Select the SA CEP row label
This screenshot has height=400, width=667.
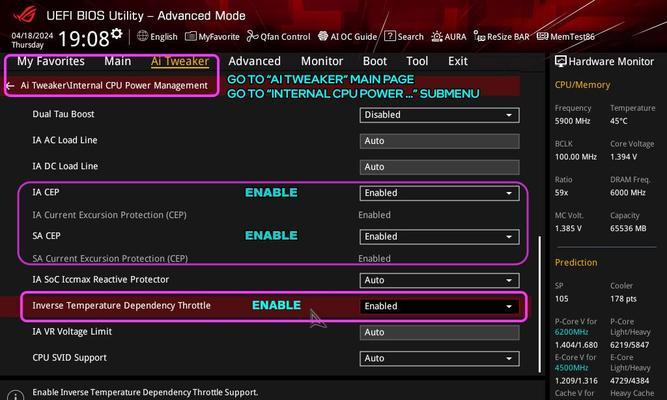pyautogui.click(x=46, y=236)
